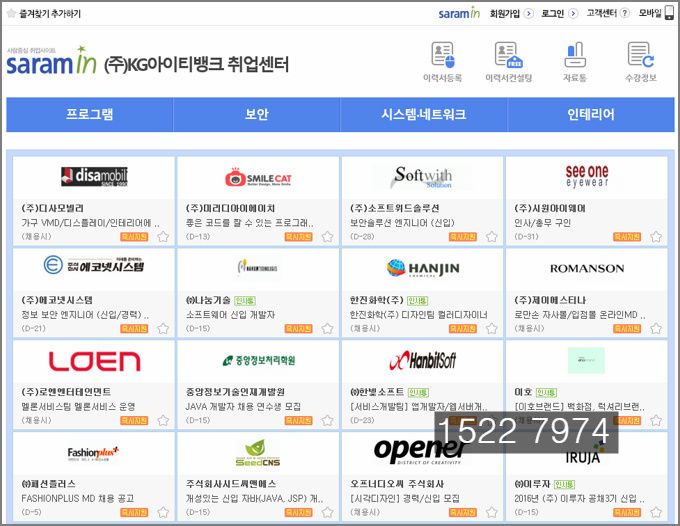The height and width of the screenshot is (526, 680).
Task: Click the 인사통 badge next to 한진화학(주)
Action: click(x=418, y=301)
